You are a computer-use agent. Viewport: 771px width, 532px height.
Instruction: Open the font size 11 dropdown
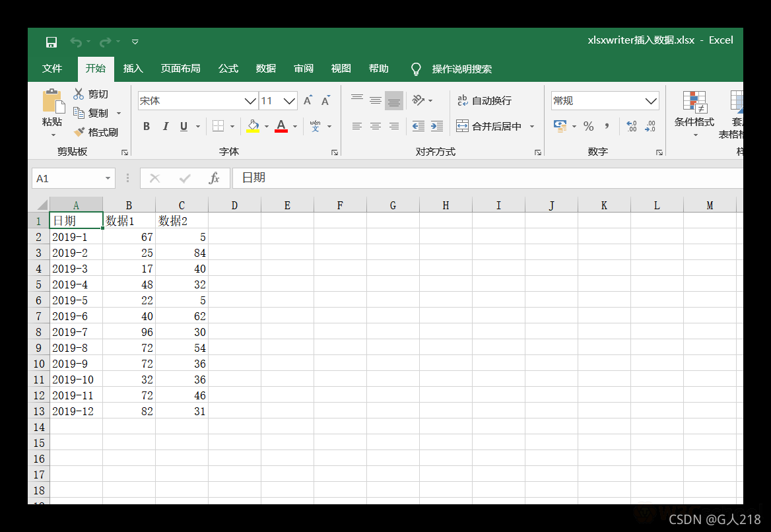[290, 101]
